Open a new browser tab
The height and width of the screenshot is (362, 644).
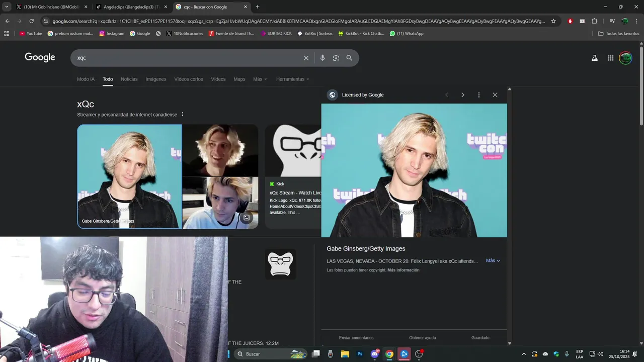(258, 7)
